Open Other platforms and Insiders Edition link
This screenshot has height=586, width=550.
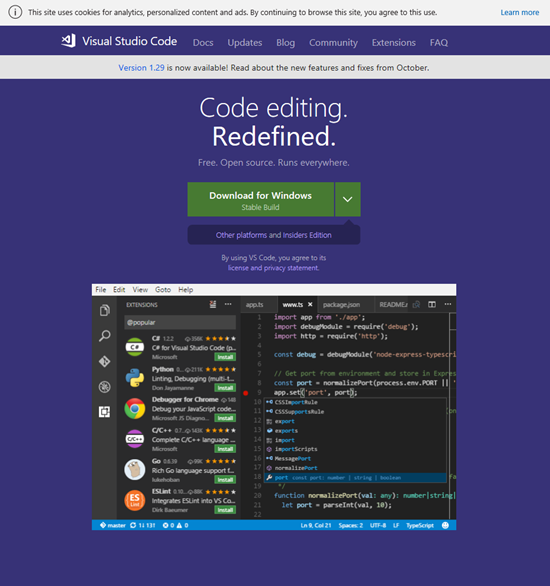coord(274,235)
